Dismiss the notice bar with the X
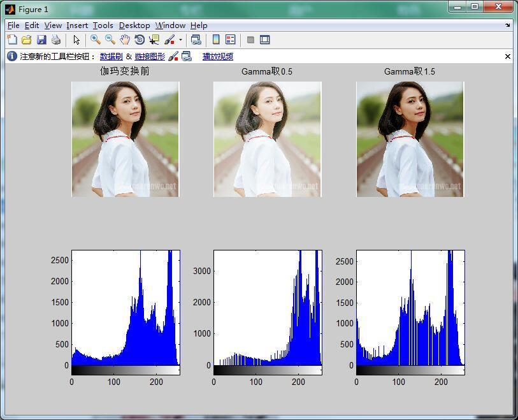 pyautogui.click(x=508, y=57)
